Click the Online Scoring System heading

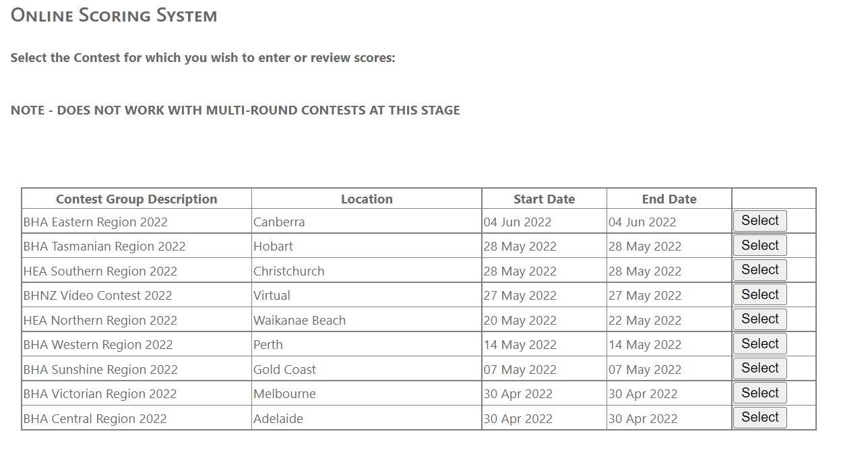pyautogui.click(x=114, y=15)
